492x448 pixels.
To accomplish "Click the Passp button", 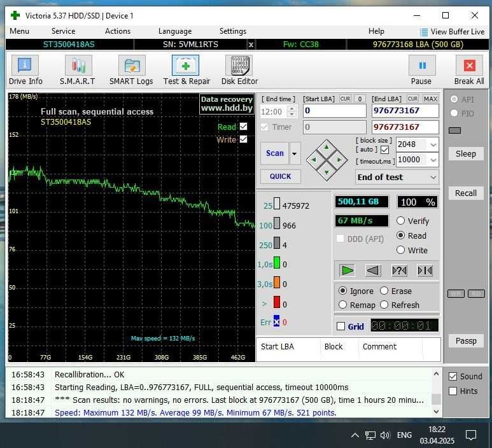I will tap(466, 340).
